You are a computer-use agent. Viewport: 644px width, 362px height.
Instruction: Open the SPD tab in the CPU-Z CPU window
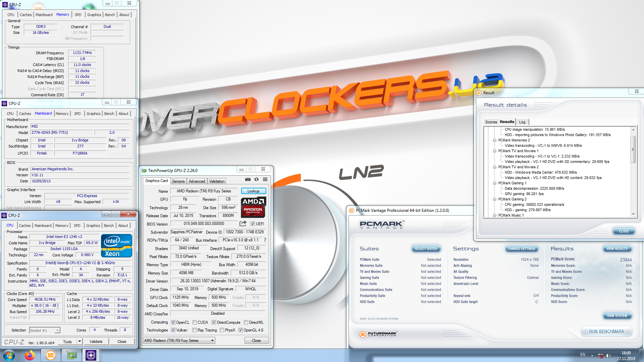pyautogui.click(x=77, y=226)
